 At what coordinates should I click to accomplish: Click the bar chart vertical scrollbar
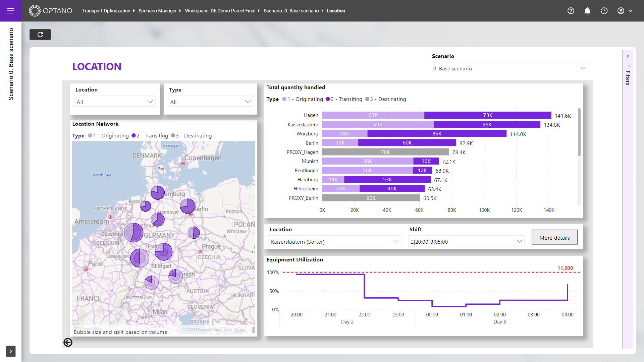tap(579, 132)
